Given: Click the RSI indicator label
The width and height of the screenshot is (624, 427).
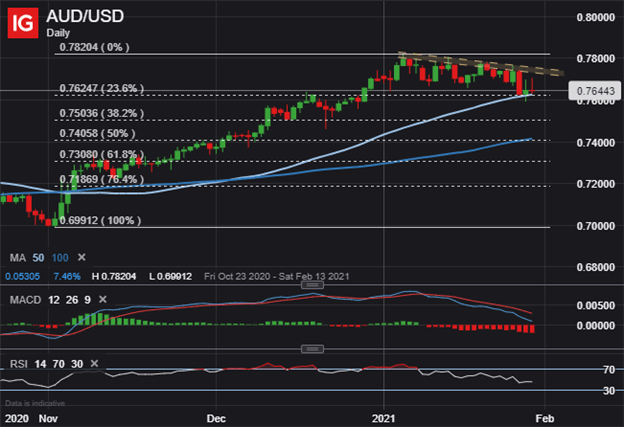Looking at the screenshot, I should (x=19, y=364).
